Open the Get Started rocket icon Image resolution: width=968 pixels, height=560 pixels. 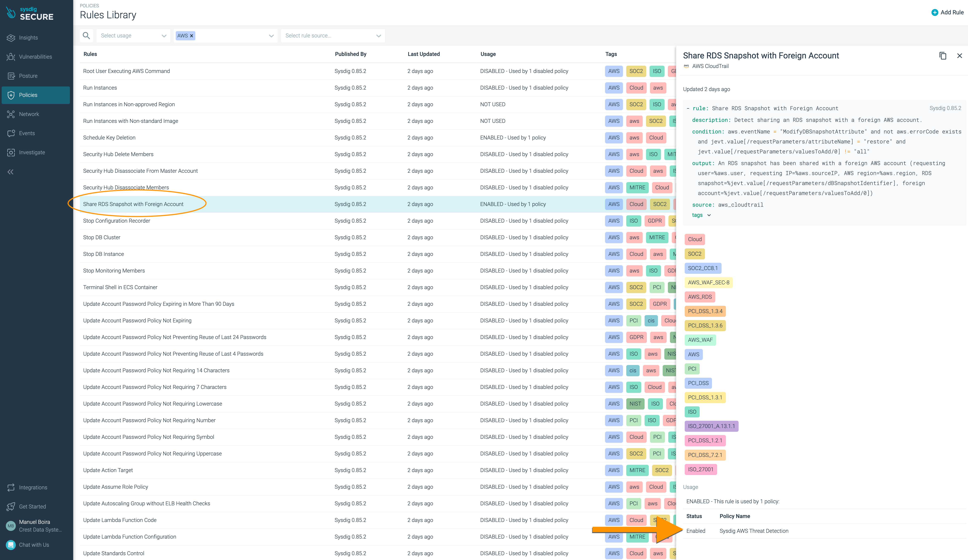pos(11,507)
